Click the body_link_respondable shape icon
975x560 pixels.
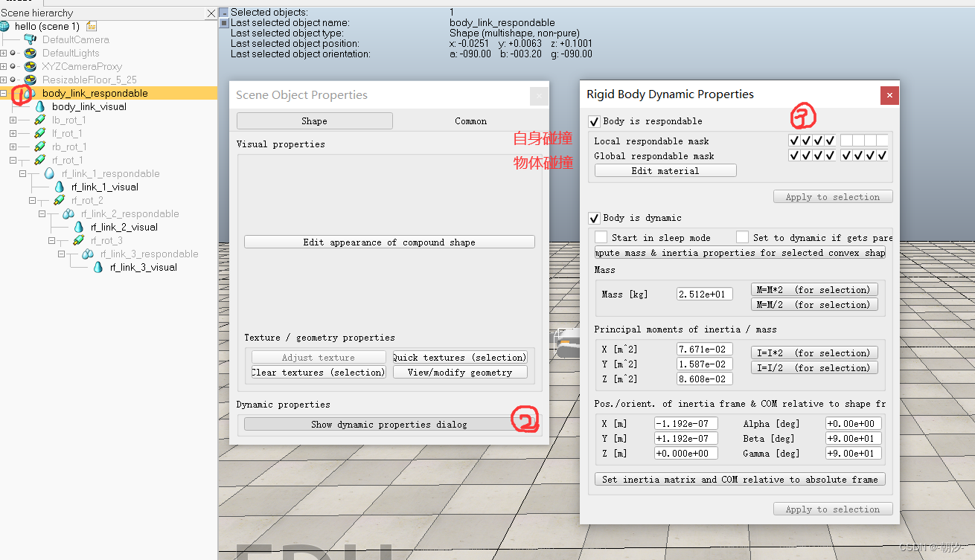pos(30,93)
